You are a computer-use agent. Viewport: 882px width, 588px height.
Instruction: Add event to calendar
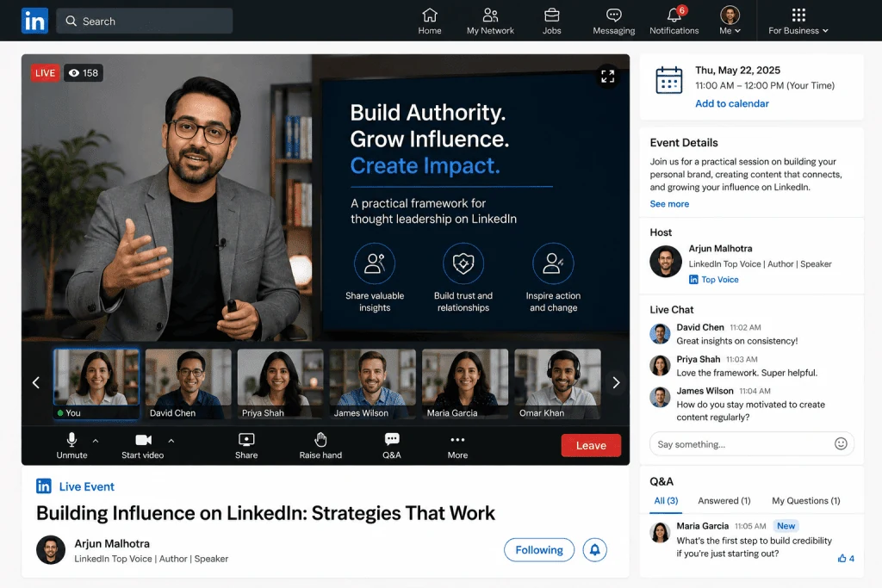click(x=732, y=103)
